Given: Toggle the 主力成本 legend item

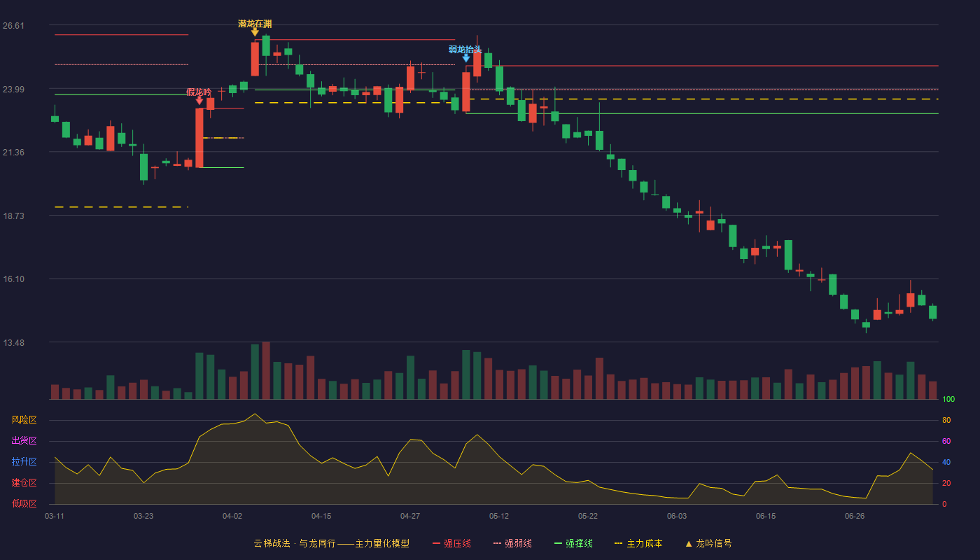Looking at the screenshot, I should click(x=638, y=543).
